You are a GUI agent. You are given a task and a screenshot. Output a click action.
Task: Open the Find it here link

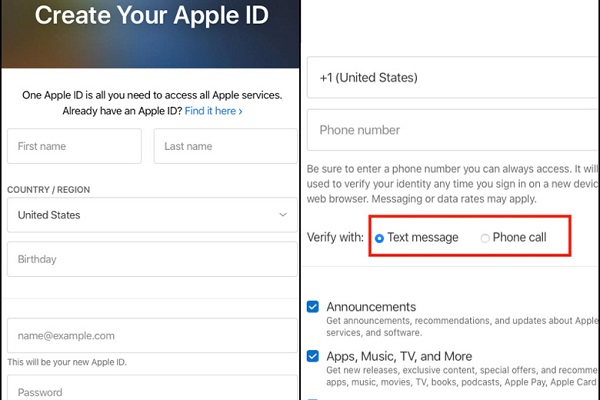[214, 111]
